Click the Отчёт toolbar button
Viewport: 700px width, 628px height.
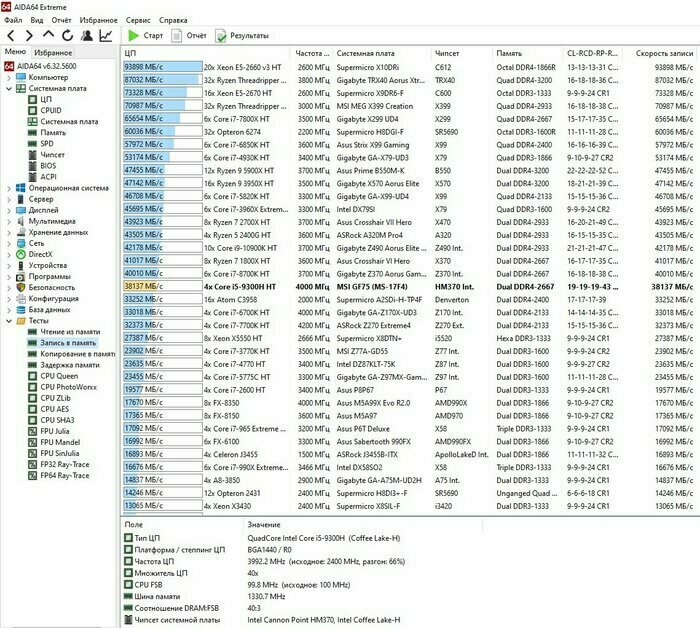[x=189, y=35]
